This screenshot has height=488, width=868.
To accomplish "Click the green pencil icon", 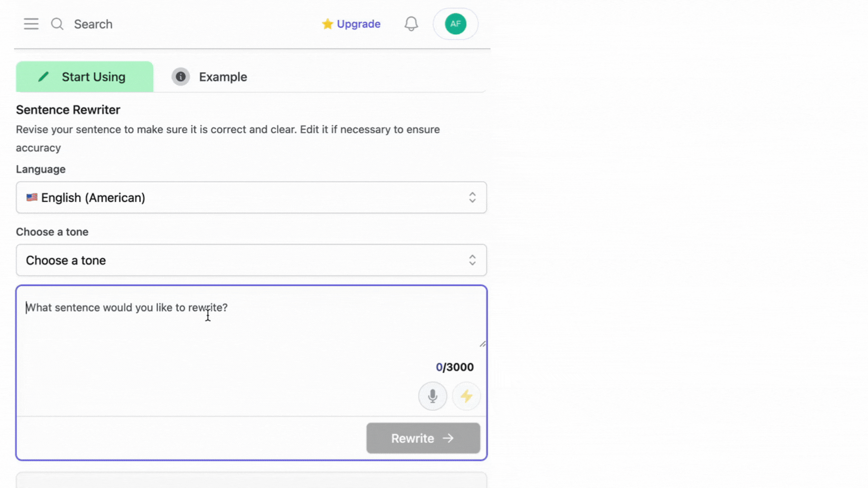I will point(43,77).
